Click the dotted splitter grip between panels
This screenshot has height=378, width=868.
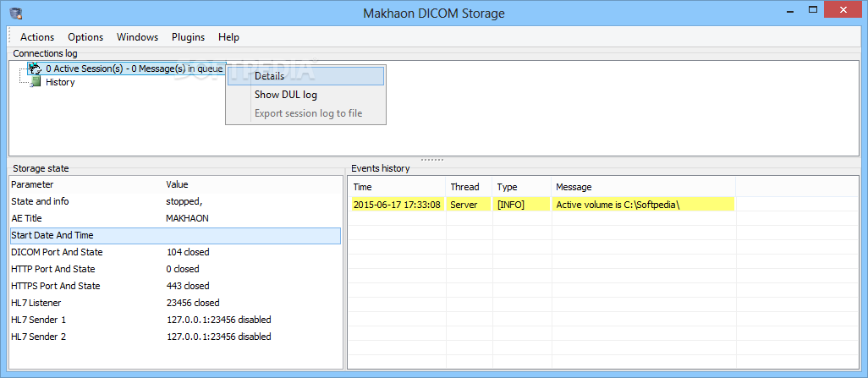tap(432, 160)
